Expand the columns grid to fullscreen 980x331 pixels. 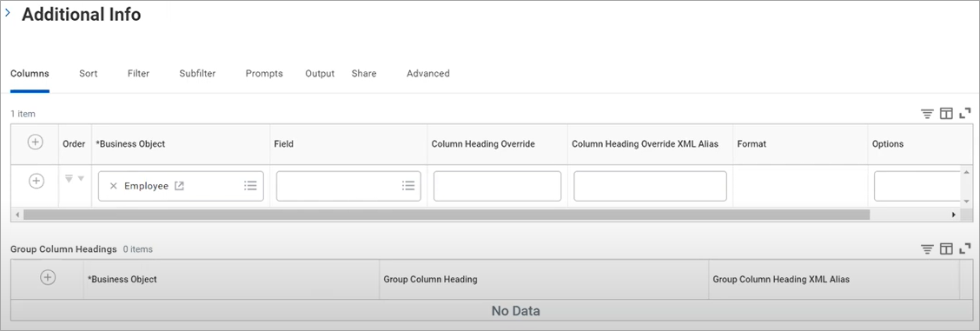pos(965,114)
